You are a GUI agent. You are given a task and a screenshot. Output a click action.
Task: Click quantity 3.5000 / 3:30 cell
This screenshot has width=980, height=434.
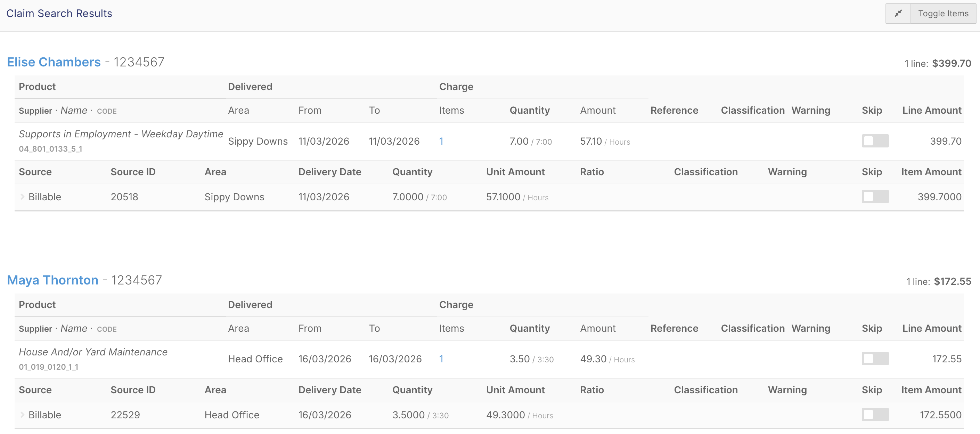[420, 415]
